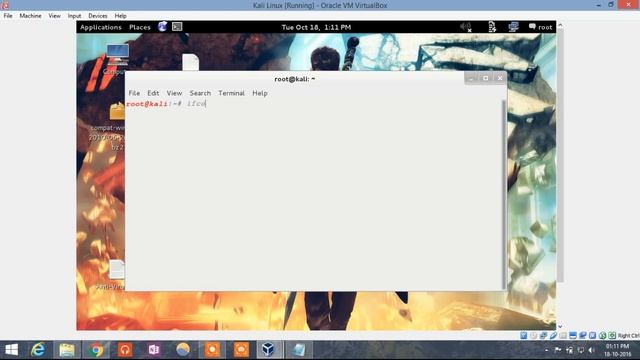
Task: Open the terminal View menu
Action: 174,93
